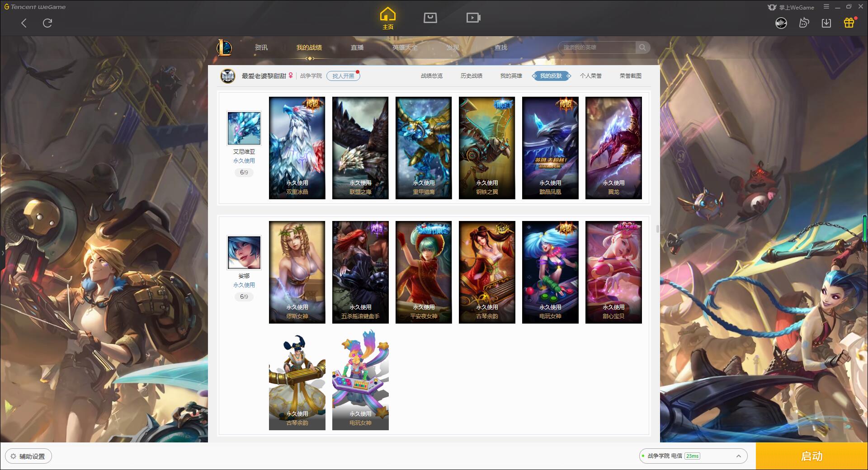Click the 找人开黑 button
The width and height of the screenshot is (868, 470).
pyautogui.click(x=343, y=76)
